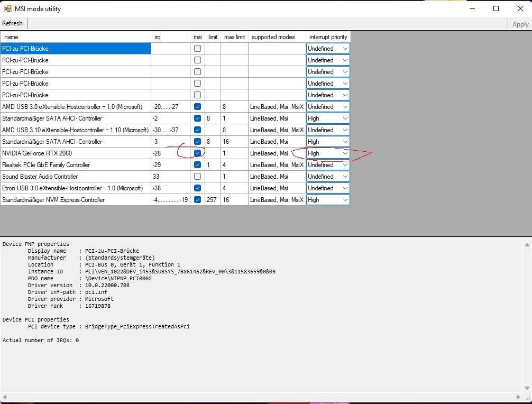Image resolution: width=532 pixels, height=404 pixels.
Task: Open interrupt priority dropdown for Realtek PCIe GbE
Action: [328, 165]
